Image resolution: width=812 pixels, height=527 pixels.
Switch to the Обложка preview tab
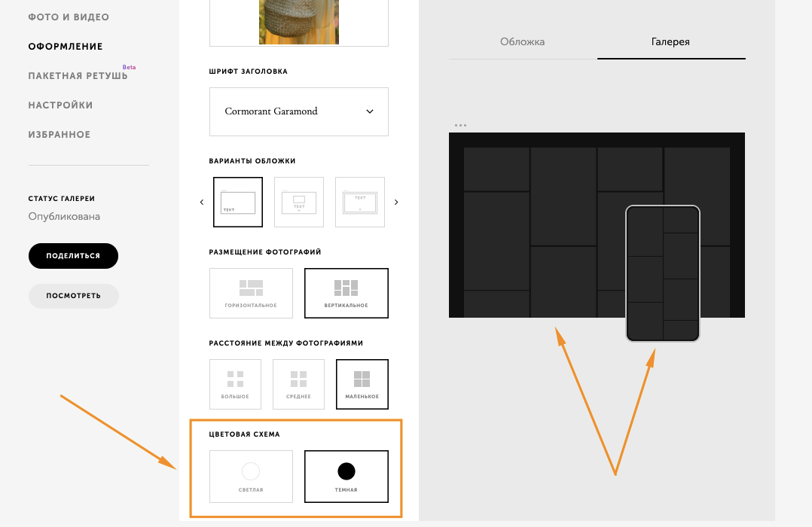522,42
